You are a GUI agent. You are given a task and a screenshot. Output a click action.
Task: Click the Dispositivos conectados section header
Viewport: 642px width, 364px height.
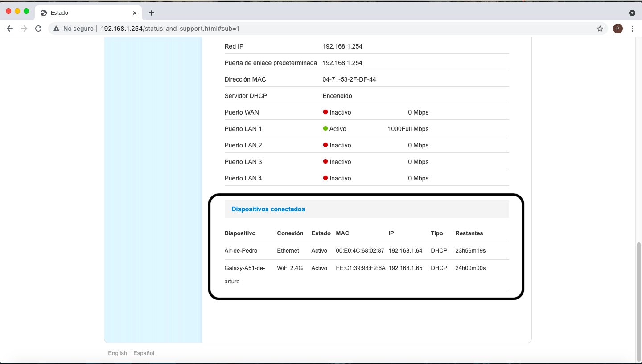[x=268, y=209]
